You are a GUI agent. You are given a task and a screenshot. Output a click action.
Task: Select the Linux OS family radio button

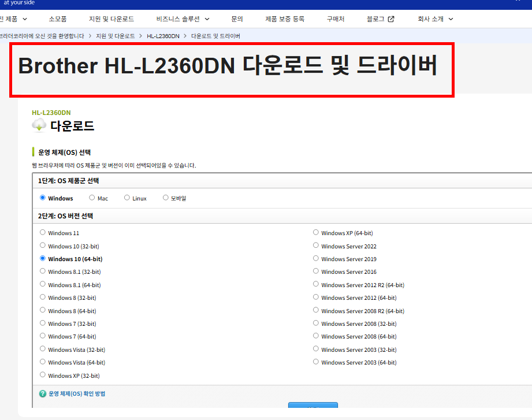tap(127, 198)
